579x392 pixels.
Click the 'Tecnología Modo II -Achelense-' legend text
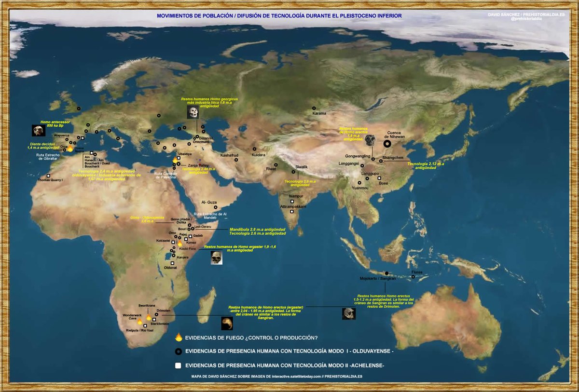285,365
